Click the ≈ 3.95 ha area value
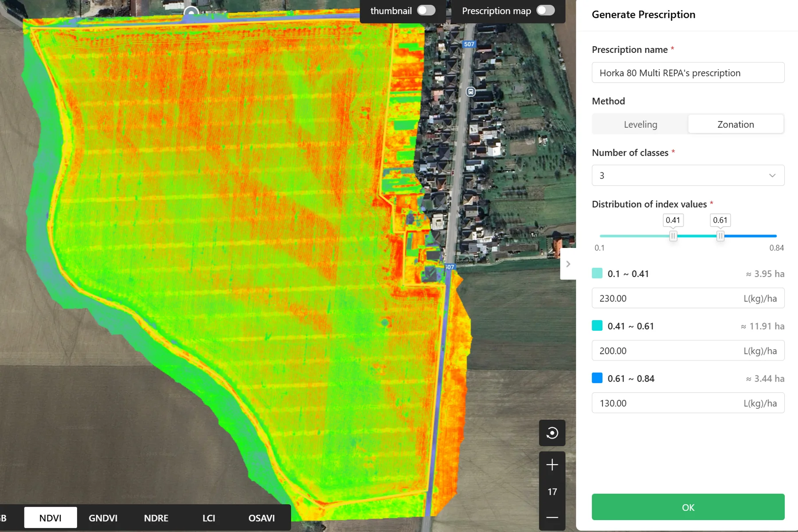Image resolution: width=798 pixels, height=532 pixels. (x=765, y=274)
